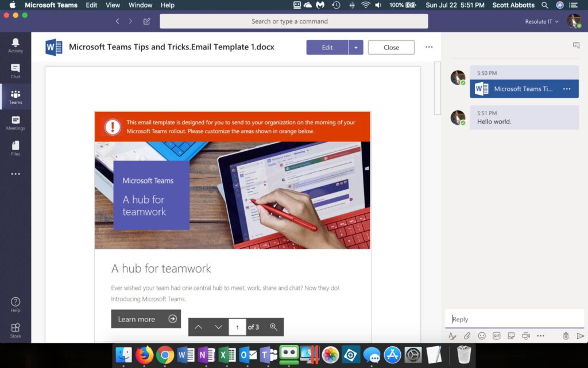
Task: Open Spotlight search in menu bar
Action: click(x=545, y=5)
